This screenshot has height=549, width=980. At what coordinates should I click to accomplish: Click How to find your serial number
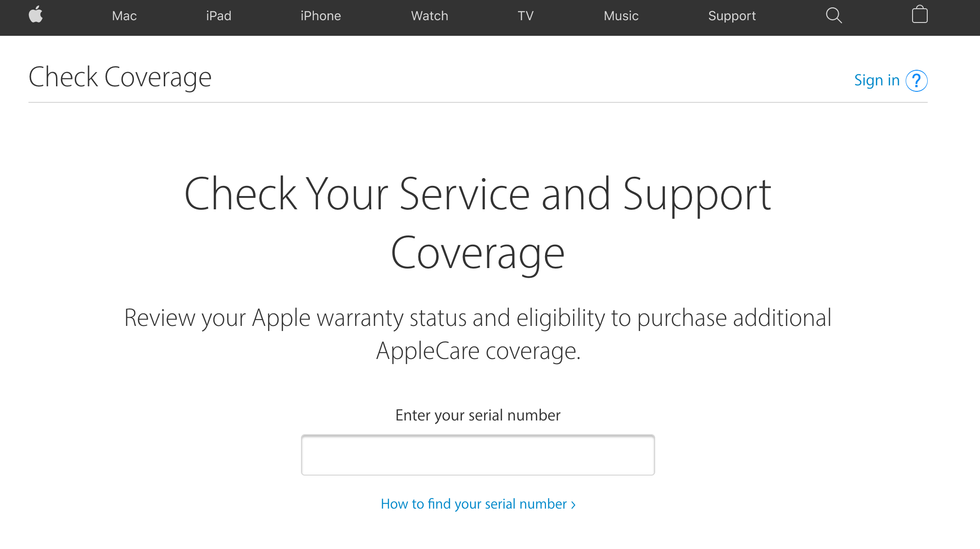[x=478, y=504]
